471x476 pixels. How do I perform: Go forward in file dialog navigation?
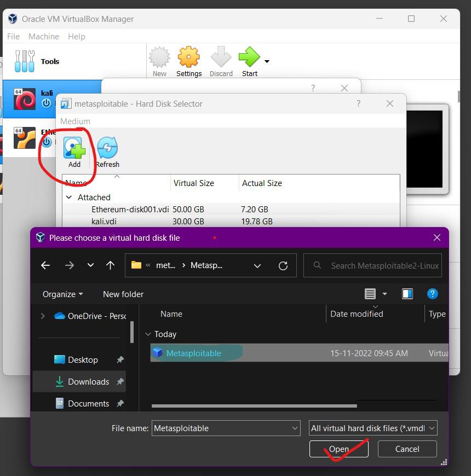coord(70,265)
